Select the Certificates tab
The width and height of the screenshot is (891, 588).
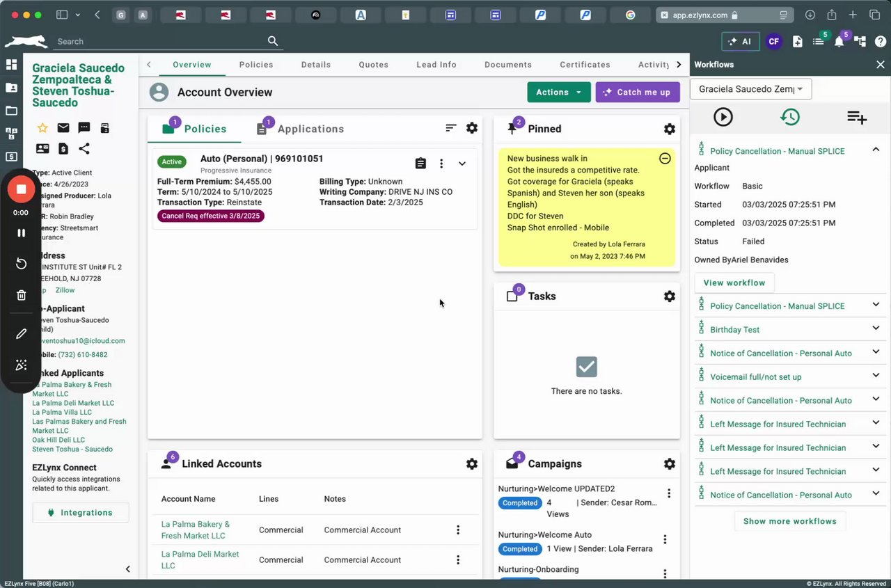pos(585,65)
